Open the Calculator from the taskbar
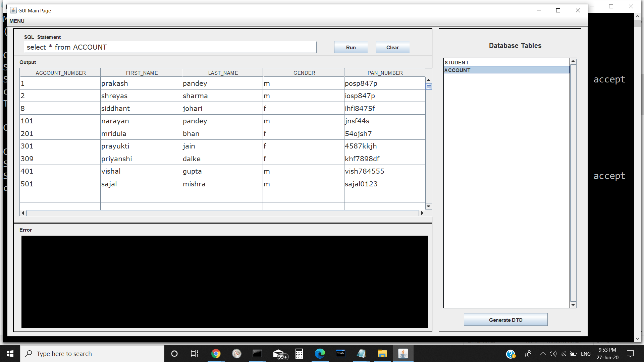Image resolution: width=644 pixels, height=362 pixels. point(299,353)
